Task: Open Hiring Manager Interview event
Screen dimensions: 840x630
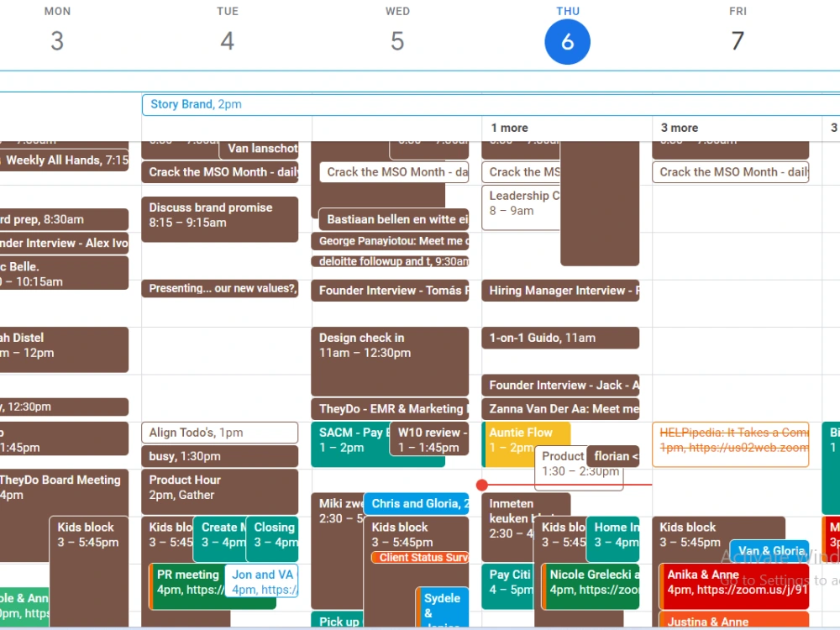Action: pyautogui.click(x=560, y=291)
